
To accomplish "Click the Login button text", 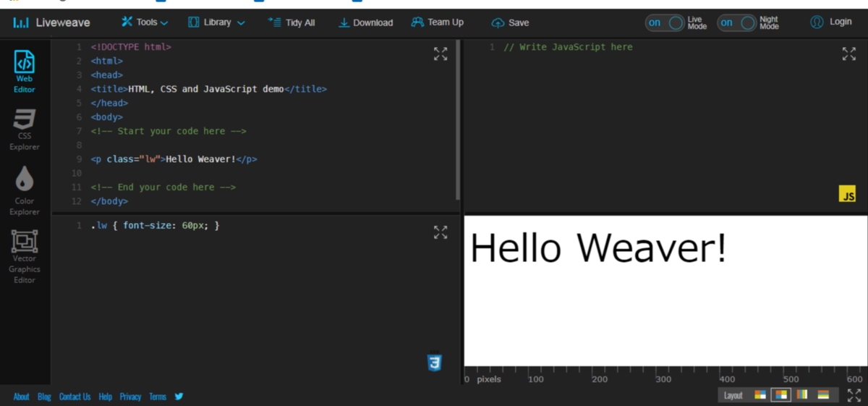I will pyautogui.click(x=841, y=22).
